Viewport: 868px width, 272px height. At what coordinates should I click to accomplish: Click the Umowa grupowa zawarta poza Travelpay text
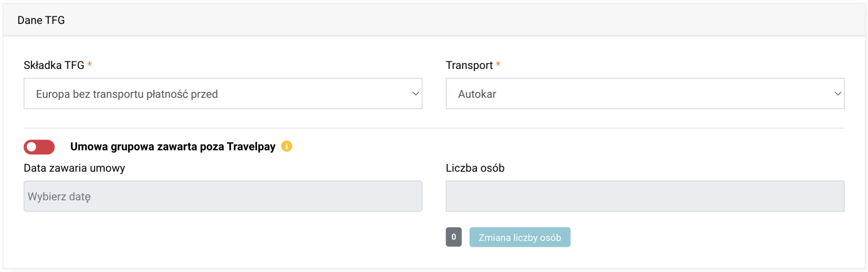click(173, 147)
